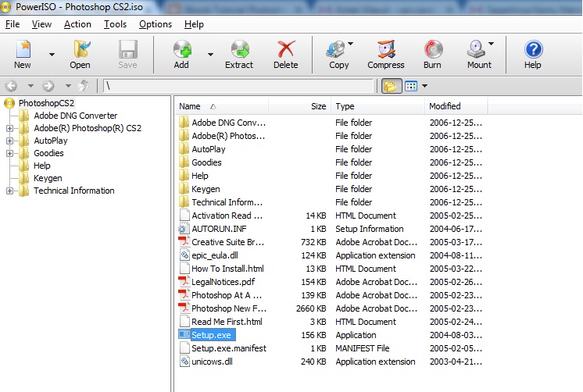Toggle the folder tree pane button
This screenshot has height=392, width=583.
tap(391, 86)
